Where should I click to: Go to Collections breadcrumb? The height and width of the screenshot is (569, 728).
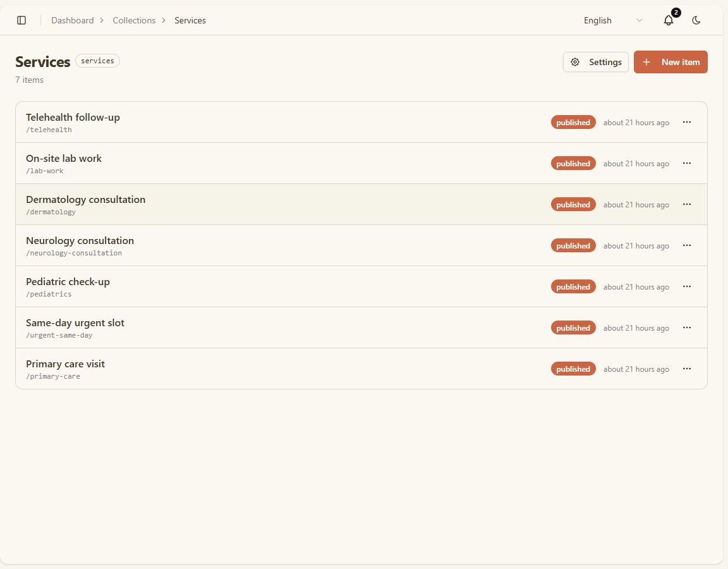134,20
